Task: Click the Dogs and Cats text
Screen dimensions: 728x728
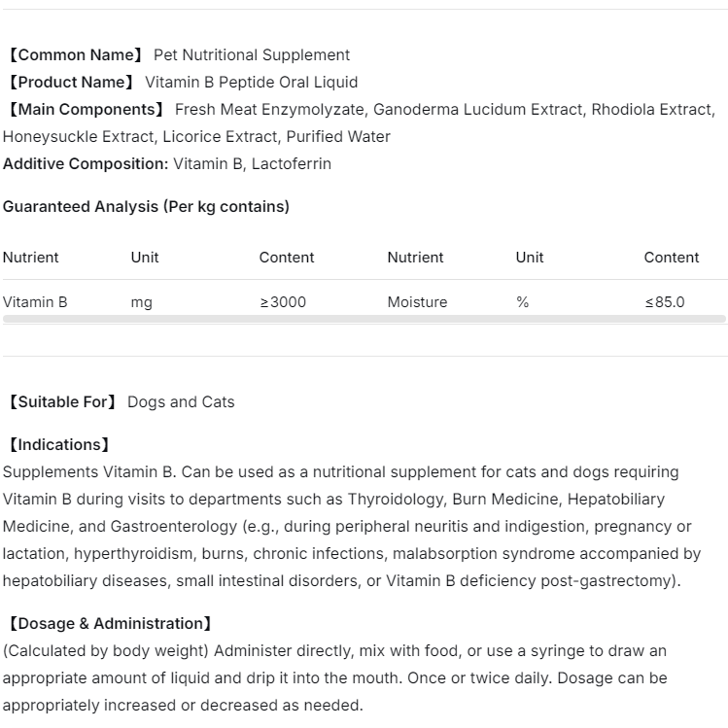Action: pos(181,401)
